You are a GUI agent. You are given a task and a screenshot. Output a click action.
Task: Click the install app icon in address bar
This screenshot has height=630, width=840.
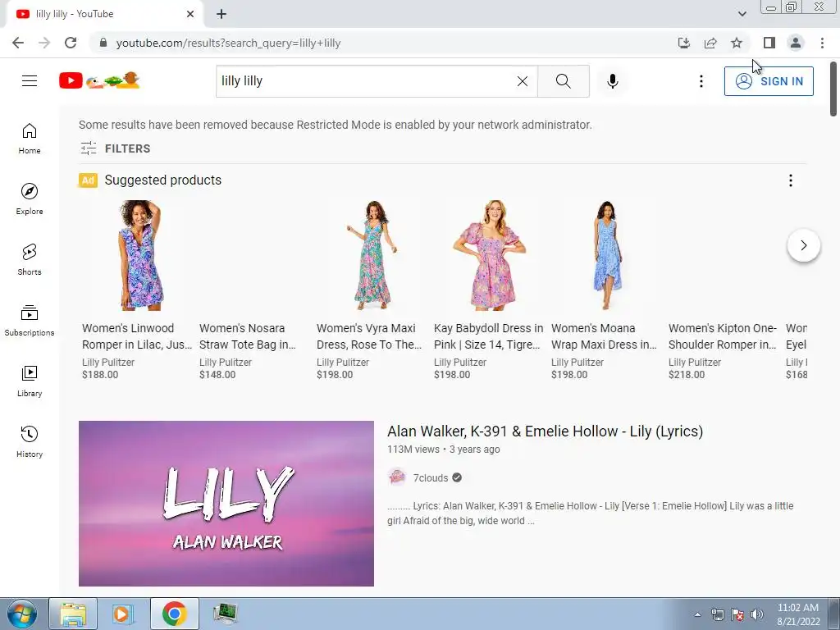684,43
